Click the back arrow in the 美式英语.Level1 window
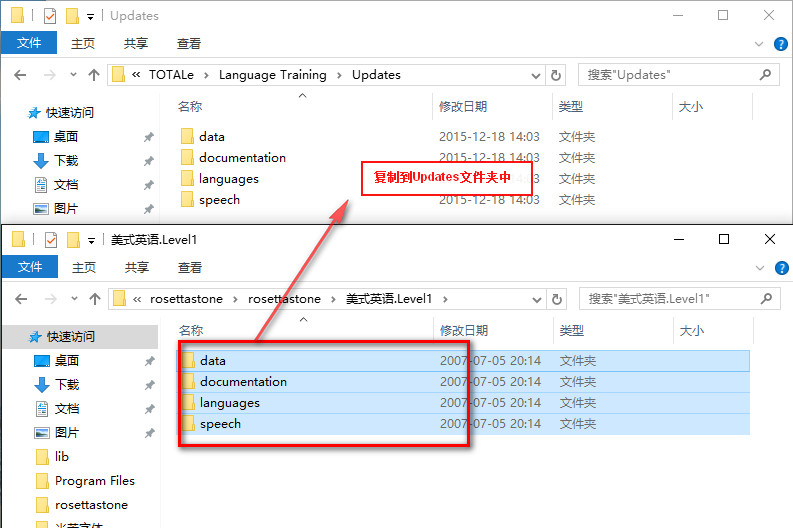 point(21,299)
